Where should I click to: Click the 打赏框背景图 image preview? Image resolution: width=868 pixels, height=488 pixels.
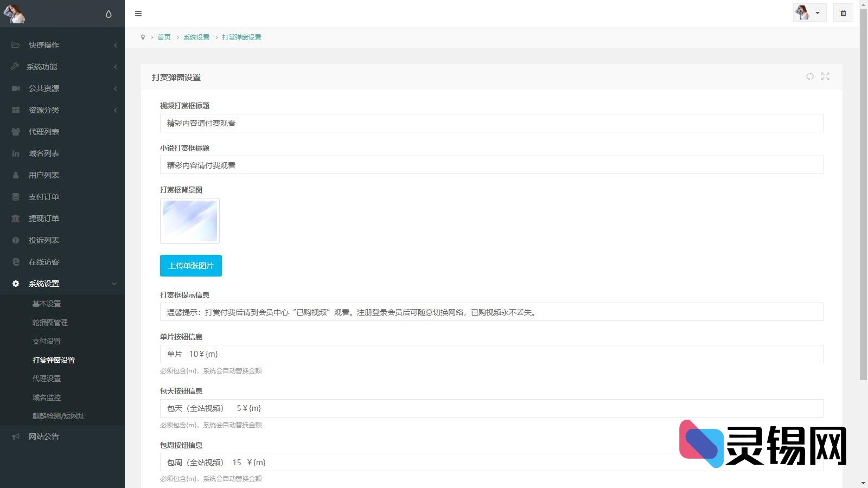coord(189,221)
